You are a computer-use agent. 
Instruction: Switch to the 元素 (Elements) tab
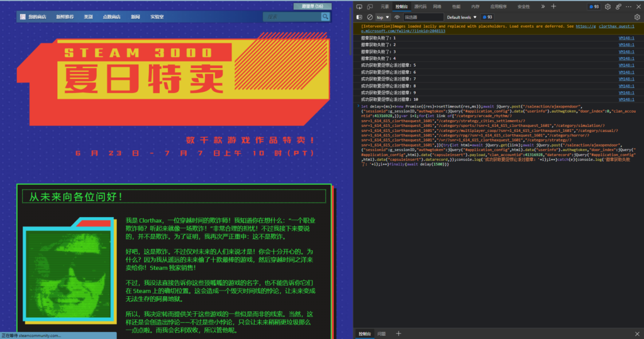[x=384, y=6]
